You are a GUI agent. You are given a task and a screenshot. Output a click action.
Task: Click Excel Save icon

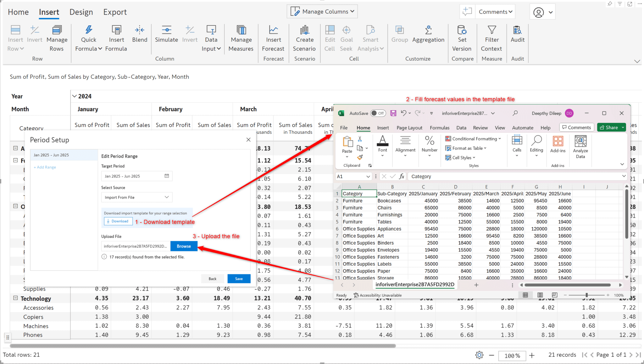393,113
